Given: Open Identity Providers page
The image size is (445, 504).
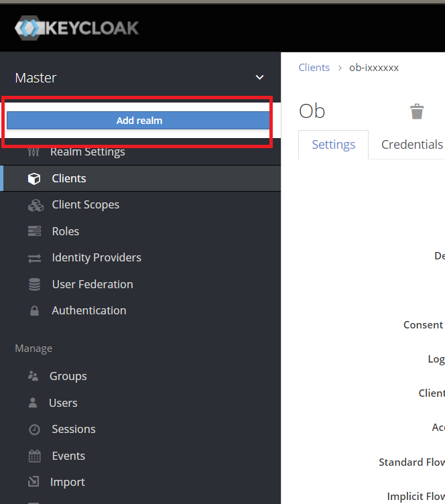Looking at the screenshot, I should click(x=97, y=258).
